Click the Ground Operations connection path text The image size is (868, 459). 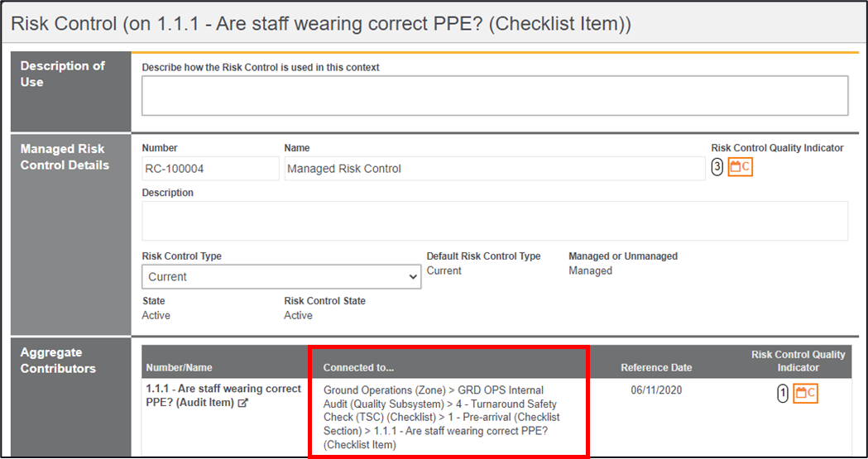click(x=440, y=417)
